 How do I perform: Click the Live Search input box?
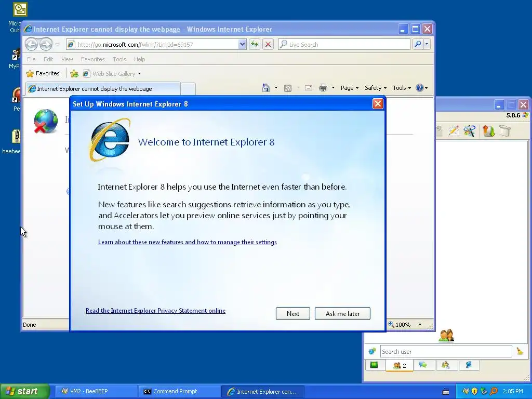click(x=344, y=45)
